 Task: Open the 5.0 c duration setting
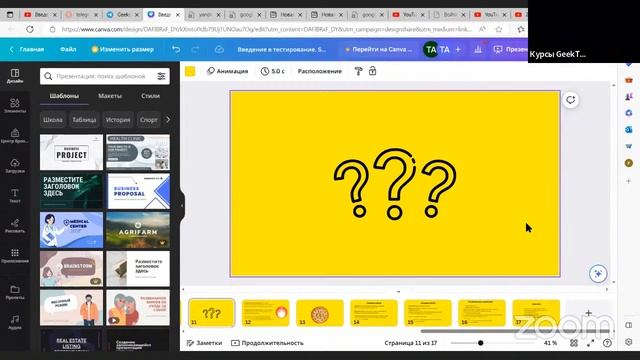point(273,71)
